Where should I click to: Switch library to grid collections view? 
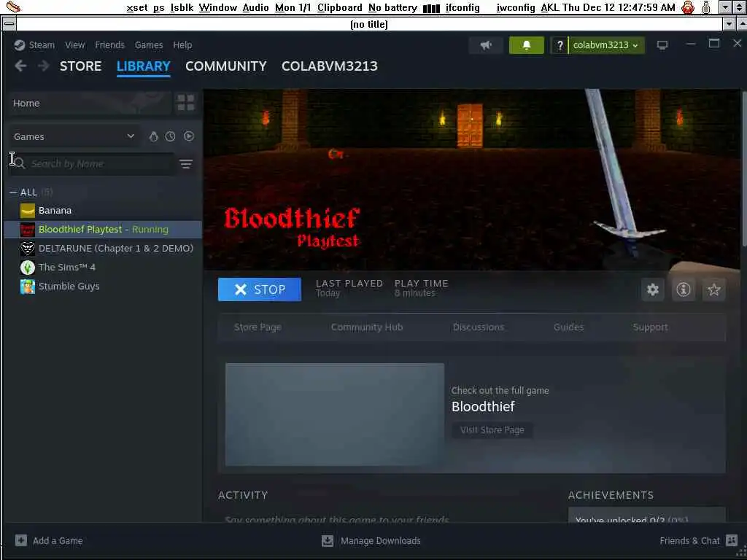(186, 102)
